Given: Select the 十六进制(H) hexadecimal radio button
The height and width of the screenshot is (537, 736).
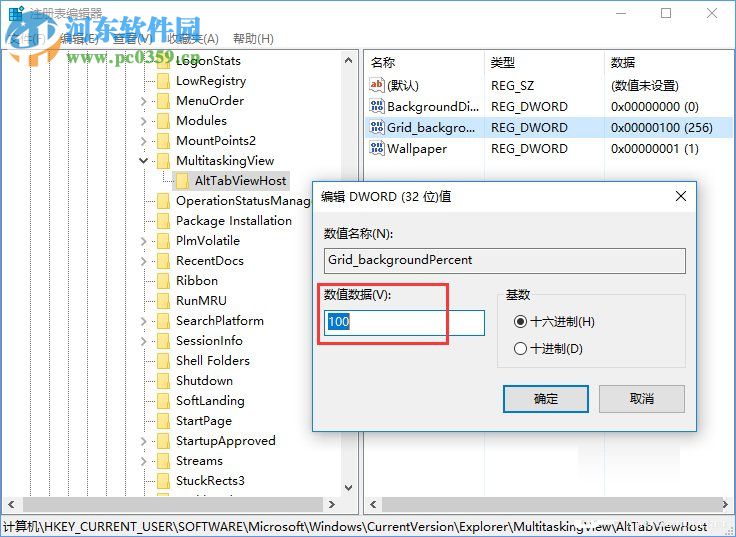Looking at the screenshot, I should [x=520, y=322].
